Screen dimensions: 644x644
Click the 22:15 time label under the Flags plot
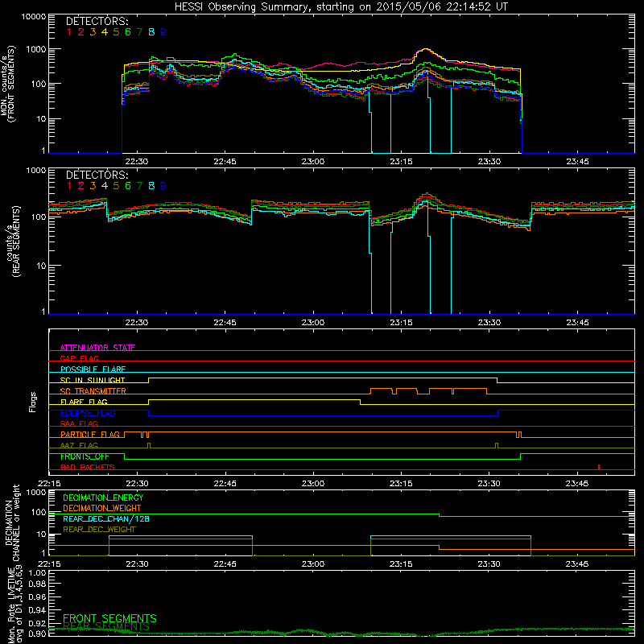[x=49, y=484]
